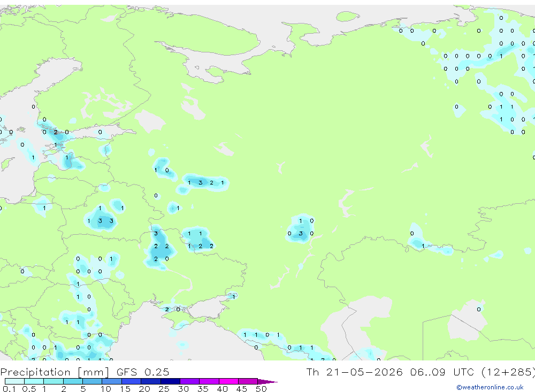This screenshot has width=535, height=392.
Task: Click the 0.1–0.5 mm palest cyan legend swatch
Action: 14,381
